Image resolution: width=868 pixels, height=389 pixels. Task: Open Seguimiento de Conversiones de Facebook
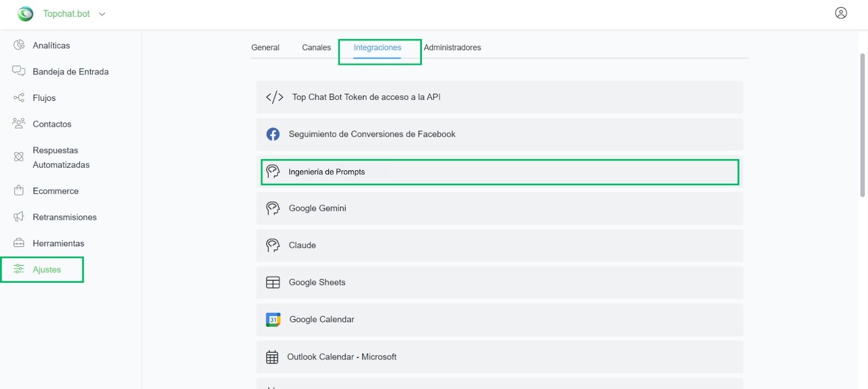tap(500, 134)
